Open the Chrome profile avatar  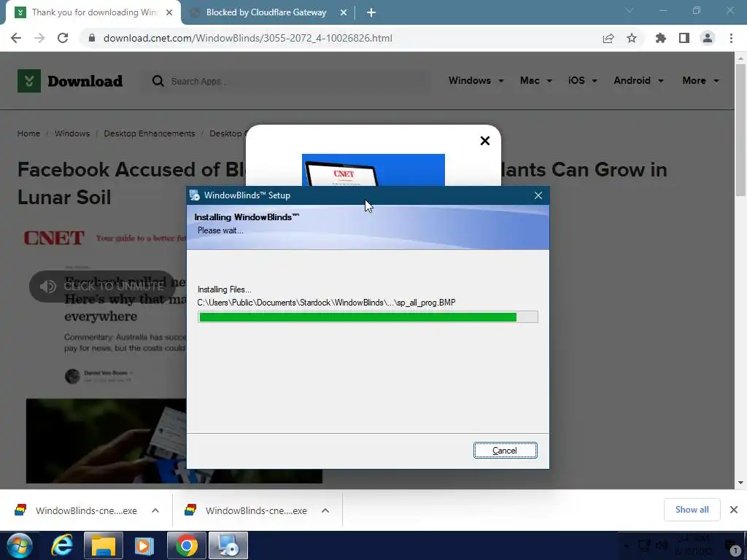(x=708, y=38)
